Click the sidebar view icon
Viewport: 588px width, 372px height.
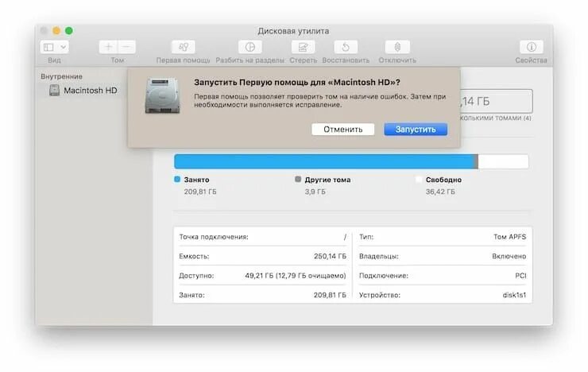point(48,47)
